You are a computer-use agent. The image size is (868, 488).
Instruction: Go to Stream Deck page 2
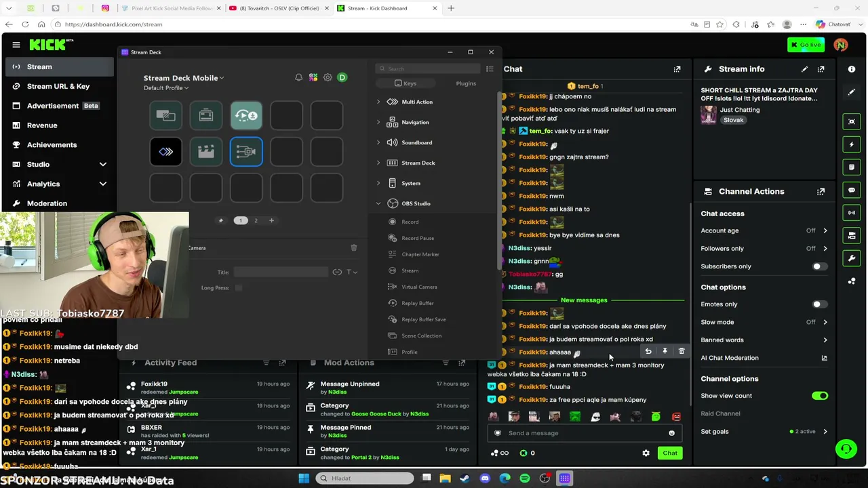(x=256, y=220)
